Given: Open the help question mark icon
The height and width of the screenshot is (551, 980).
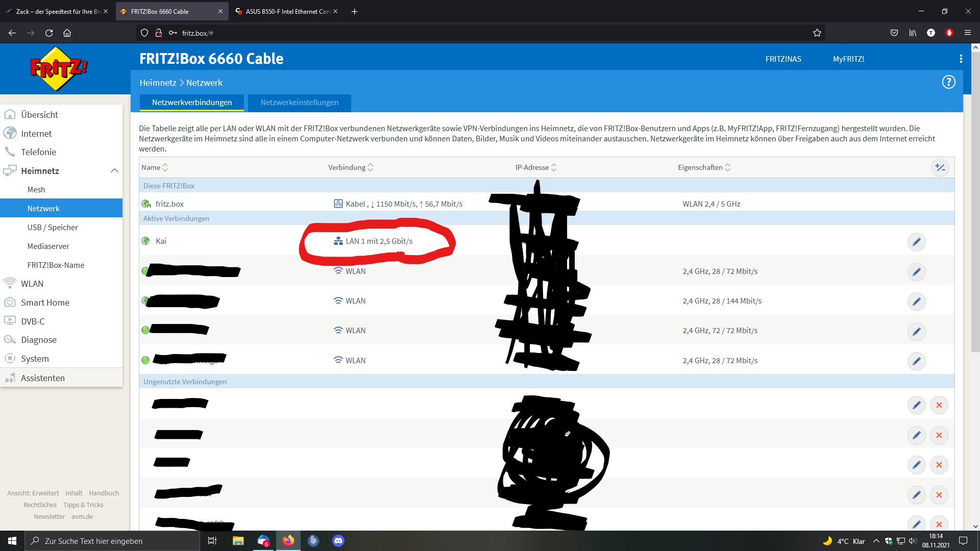Looking at the screenshot, I should point(948,82).
